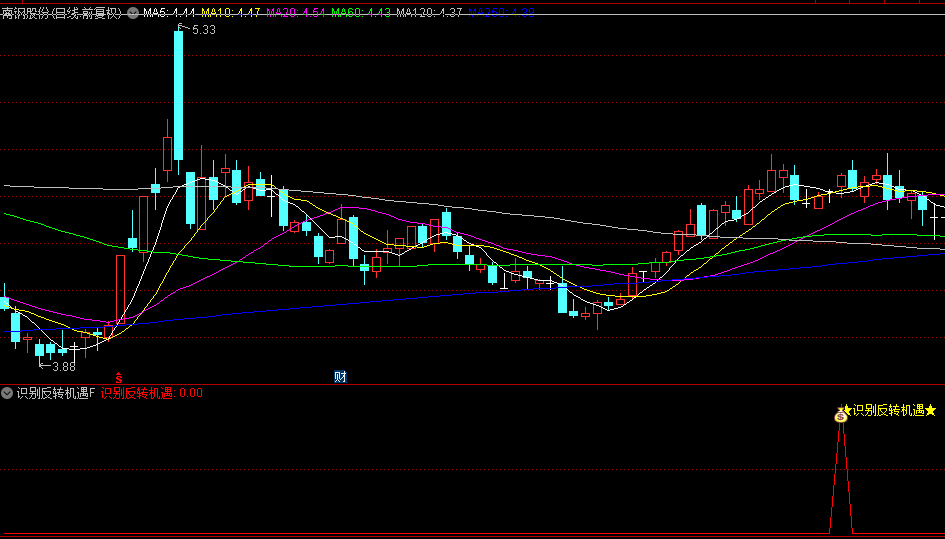Viewport: 945px width, 539px height.
Task: Click the 5.33 high price label
Action: pyautogui.click(x=204, y=30)
